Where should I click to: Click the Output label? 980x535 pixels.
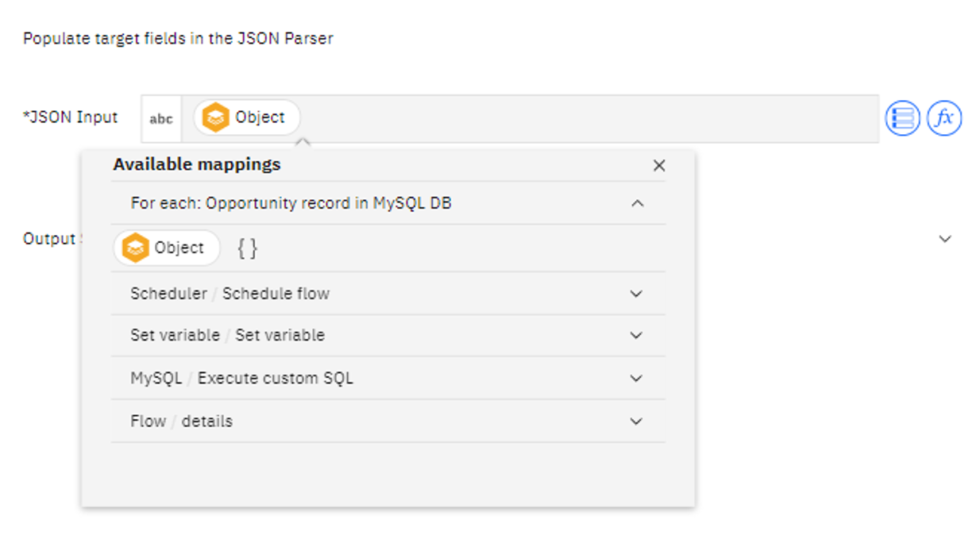49,239
